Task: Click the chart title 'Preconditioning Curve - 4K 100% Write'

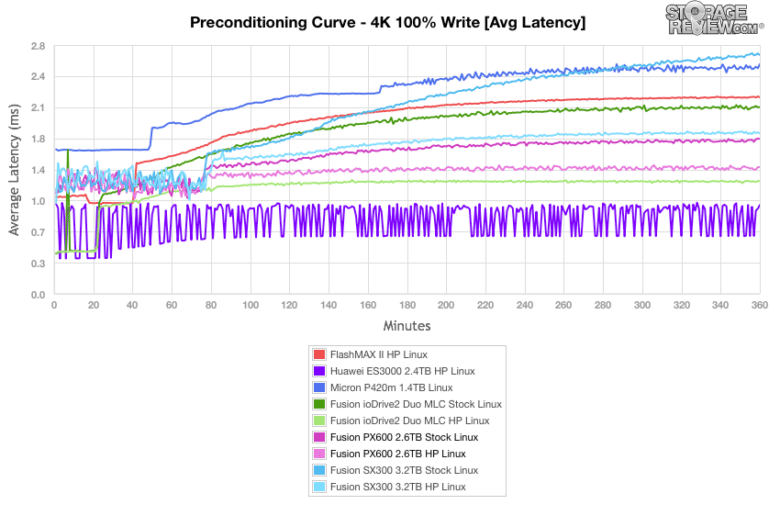Action: coord(335,23)
